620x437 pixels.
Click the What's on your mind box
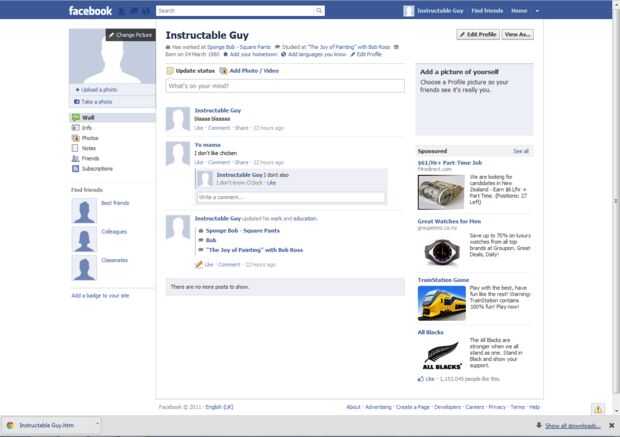coord(285,86)
